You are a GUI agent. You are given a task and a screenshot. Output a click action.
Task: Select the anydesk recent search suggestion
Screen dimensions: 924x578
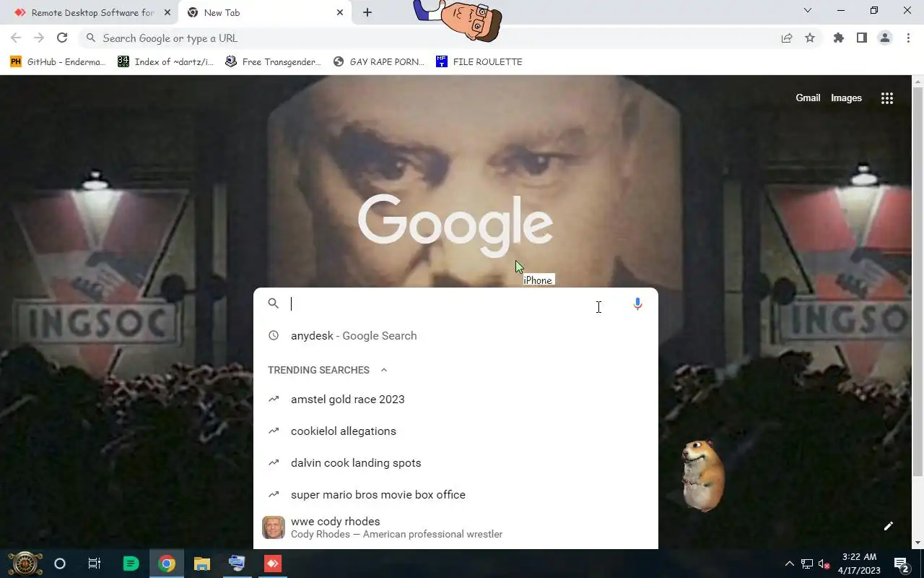point(456,336)
